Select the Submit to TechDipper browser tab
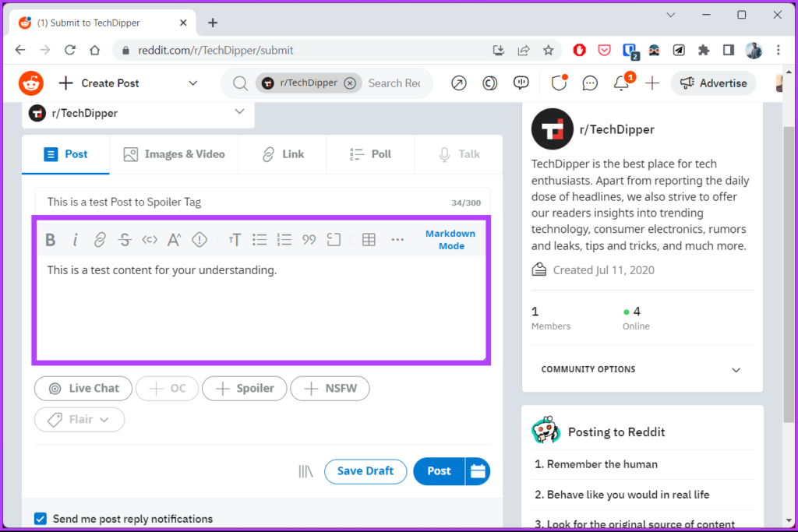Viewport: 798px width, 532px height. pos(102,23)
